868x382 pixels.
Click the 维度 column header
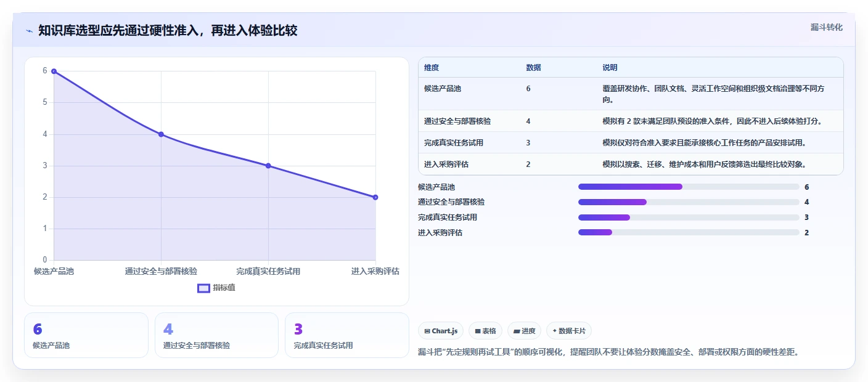point(432,68)
